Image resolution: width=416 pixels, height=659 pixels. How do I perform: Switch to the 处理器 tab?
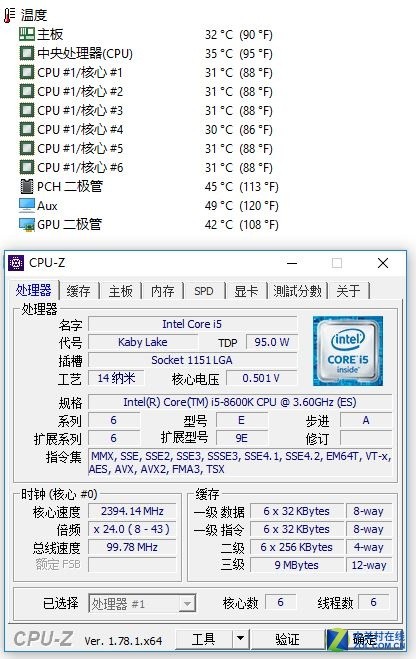(34, 290)
